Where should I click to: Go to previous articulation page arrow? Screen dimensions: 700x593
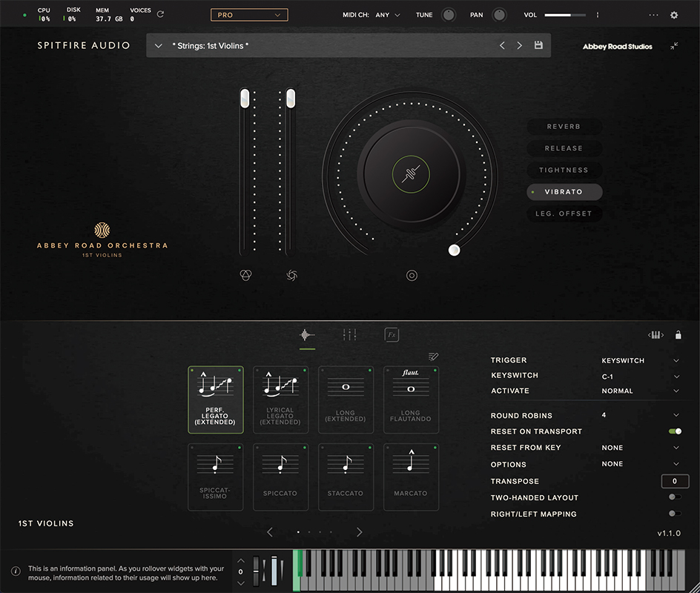pos(270,532)
